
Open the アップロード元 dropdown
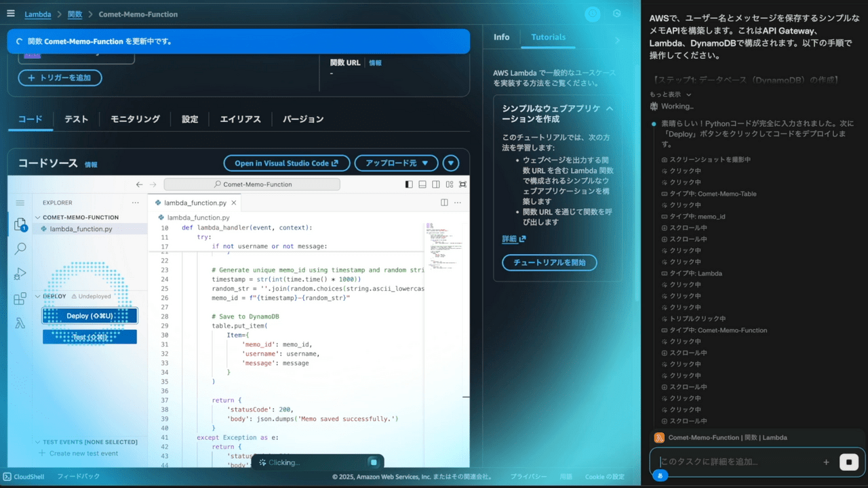pyautogui.click(x=396, y=163)
